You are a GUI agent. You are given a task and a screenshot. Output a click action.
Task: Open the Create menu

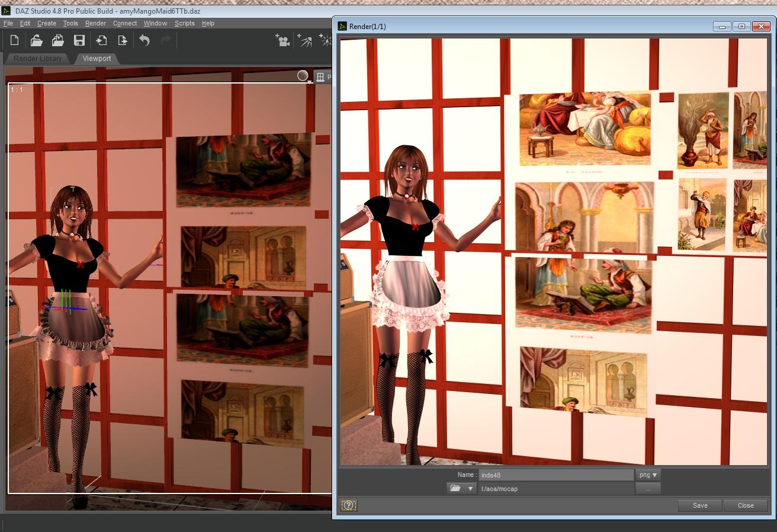pos(47,23)
